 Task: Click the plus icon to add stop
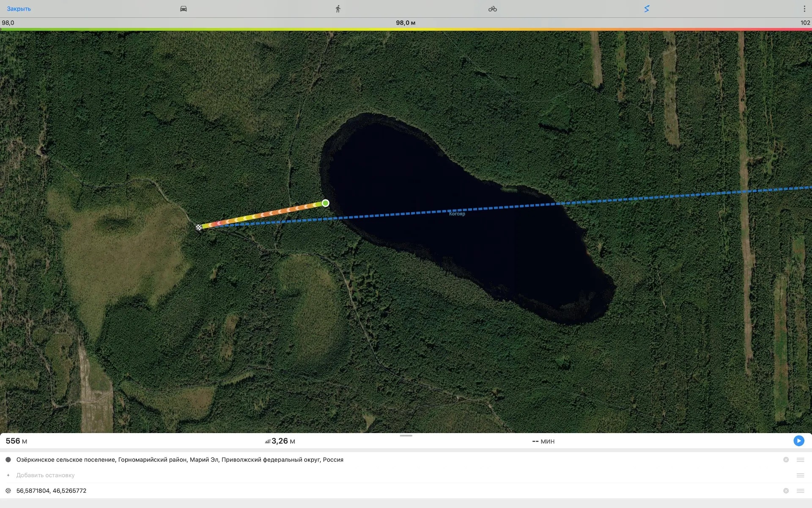click(x=8, y=475)
